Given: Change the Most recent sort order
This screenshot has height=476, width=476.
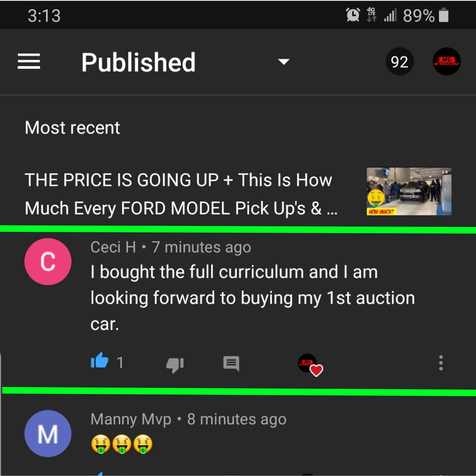Looking at the screenshot, I should point(72,127).
